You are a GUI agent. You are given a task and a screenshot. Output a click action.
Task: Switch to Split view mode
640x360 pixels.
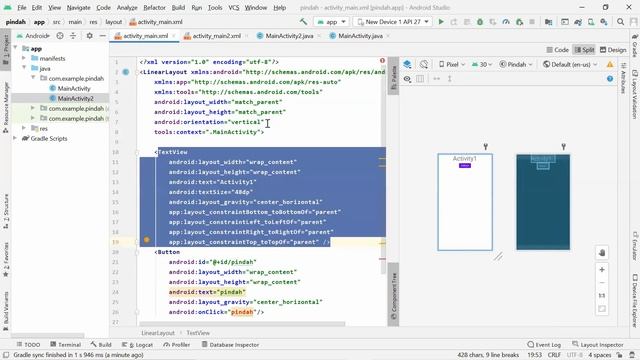pos(584,50)
